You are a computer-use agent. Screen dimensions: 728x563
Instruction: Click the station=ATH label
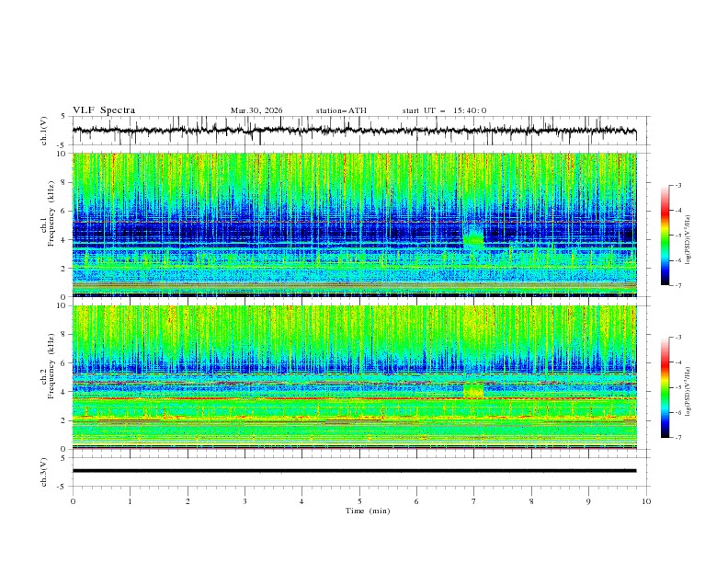point(341,110)
